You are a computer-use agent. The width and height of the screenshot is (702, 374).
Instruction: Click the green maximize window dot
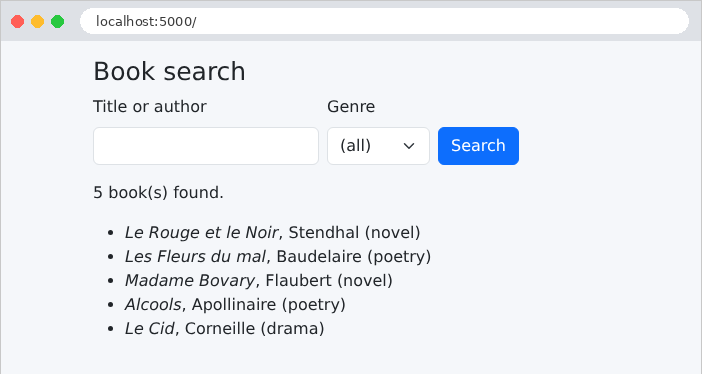tap(57, 21)
